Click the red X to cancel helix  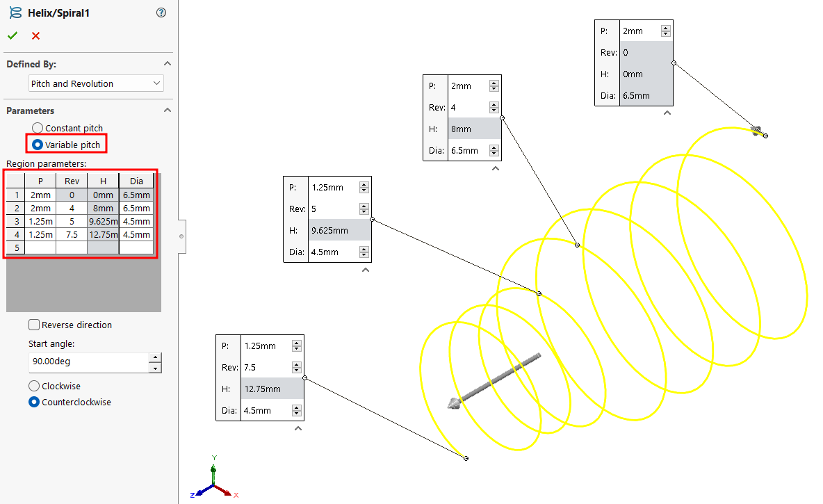[x=35, y=36]
